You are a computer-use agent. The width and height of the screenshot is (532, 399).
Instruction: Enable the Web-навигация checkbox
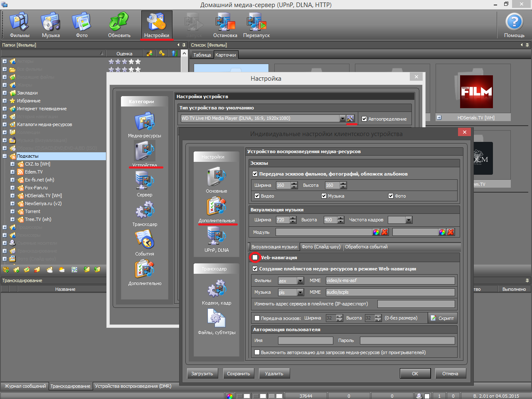click(255, 258)
